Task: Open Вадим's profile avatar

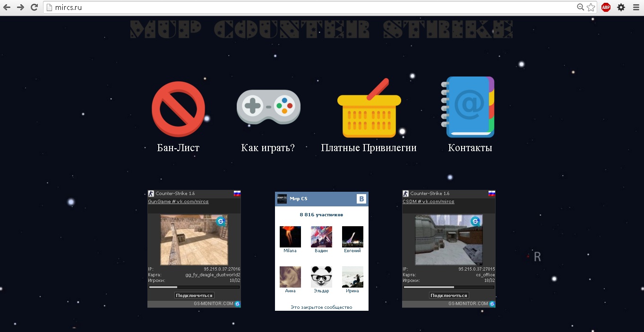Action: (321, 237)
